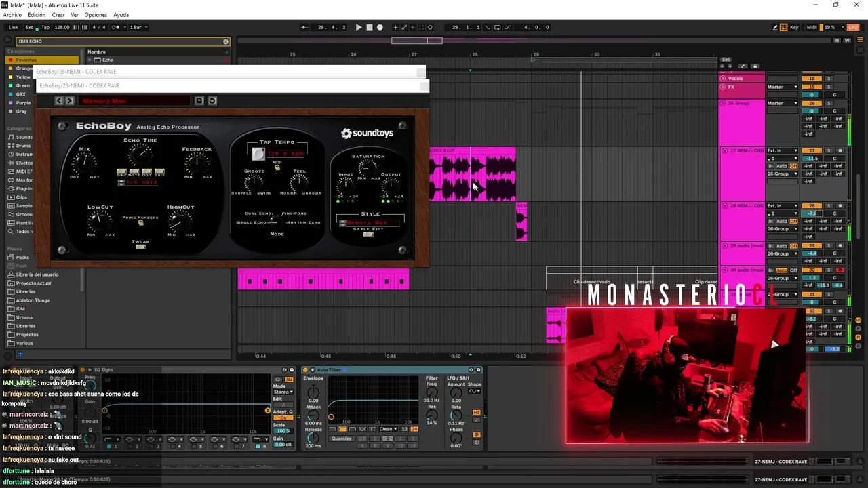
Task: Click the EchoBoy Mix knob
Action: click(x=85, y=163)
